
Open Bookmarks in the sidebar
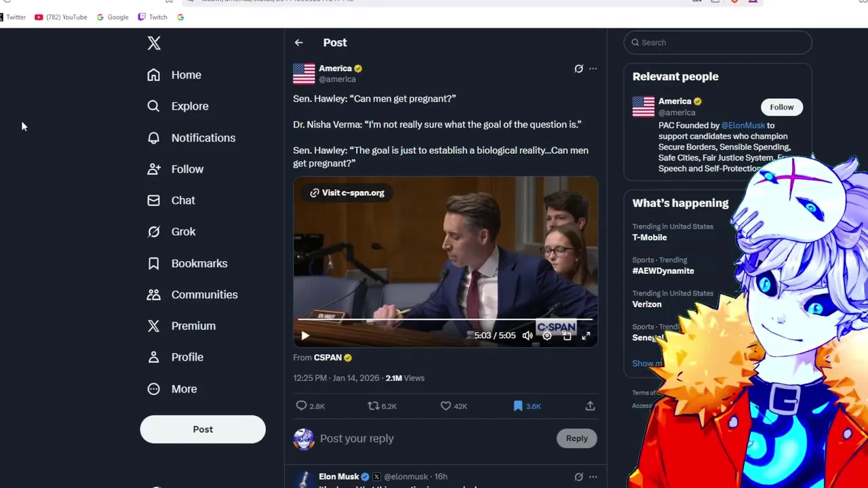pyautogui.click(x=187, y=263)
